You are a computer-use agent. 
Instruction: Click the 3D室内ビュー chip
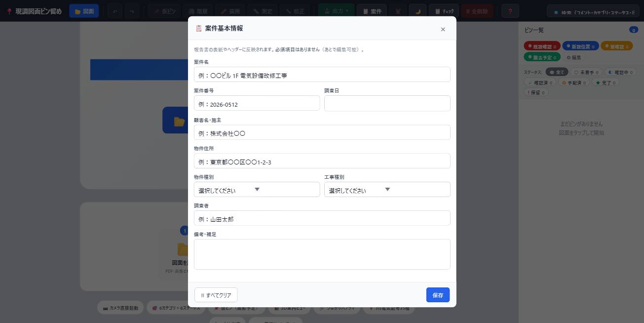click(x=290, y=308)
